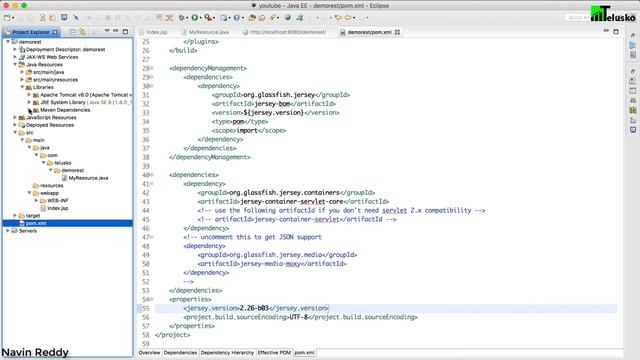The height and width of the screenshot is (360, 640).
Task: Click the Run External Tools icon
Action: [208, 18]
